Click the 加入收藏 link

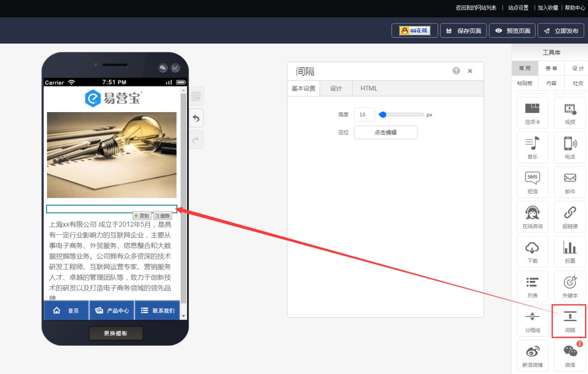coord(548,8)
